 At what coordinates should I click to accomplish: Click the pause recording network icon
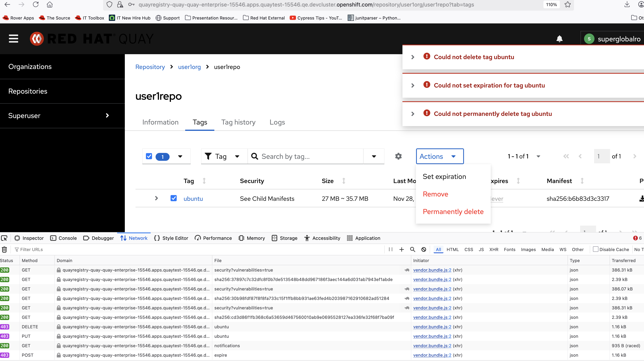point(390,249)
